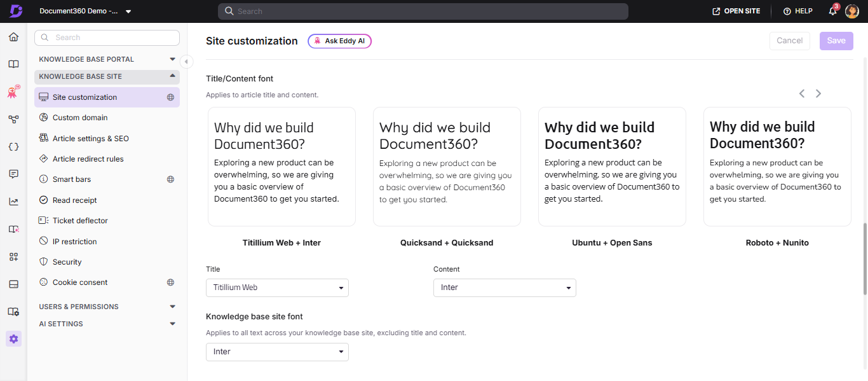This screenshot has height=381, width=868.
Task: Open the Settings gear icon
Action: [x=13, y=339]
